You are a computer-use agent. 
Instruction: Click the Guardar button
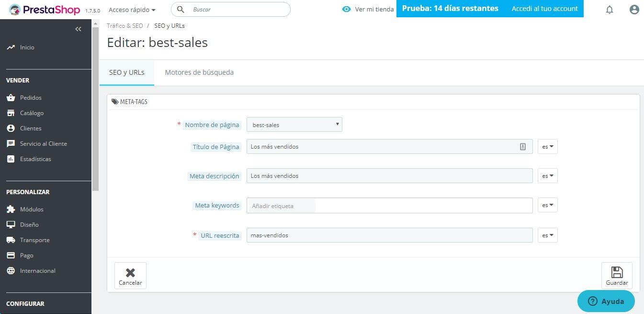pos(617,275)
